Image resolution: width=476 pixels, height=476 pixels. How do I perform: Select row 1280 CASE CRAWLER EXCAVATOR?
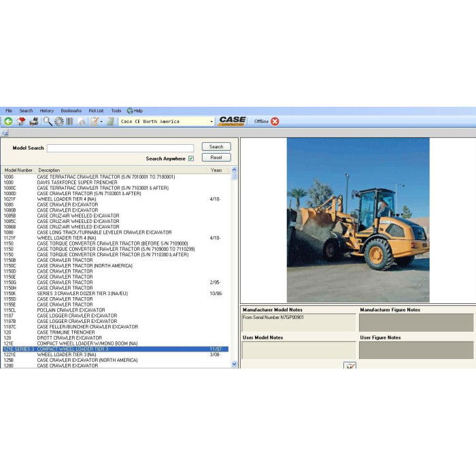[116, 366]
